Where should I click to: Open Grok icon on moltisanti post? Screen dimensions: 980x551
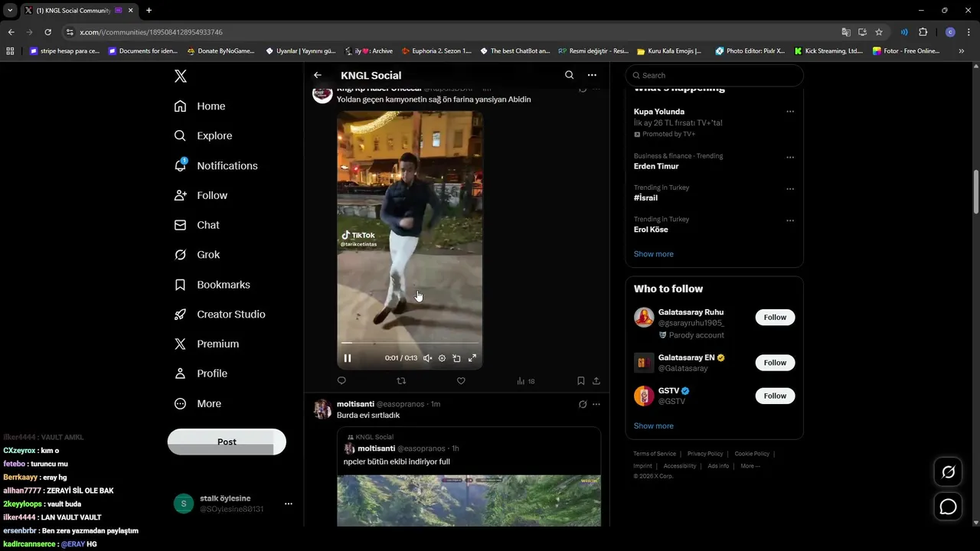pos(583,404)
